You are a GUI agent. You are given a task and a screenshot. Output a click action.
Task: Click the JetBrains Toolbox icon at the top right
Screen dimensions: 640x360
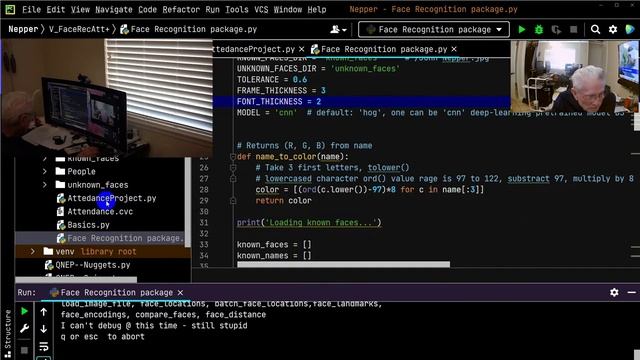point(630,29)
